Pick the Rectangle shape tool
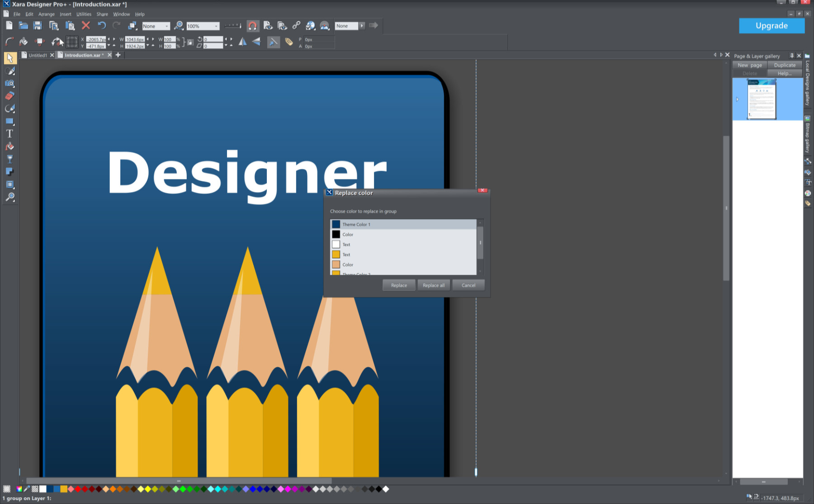The image size is (814, 504). [x=9, y=121]
